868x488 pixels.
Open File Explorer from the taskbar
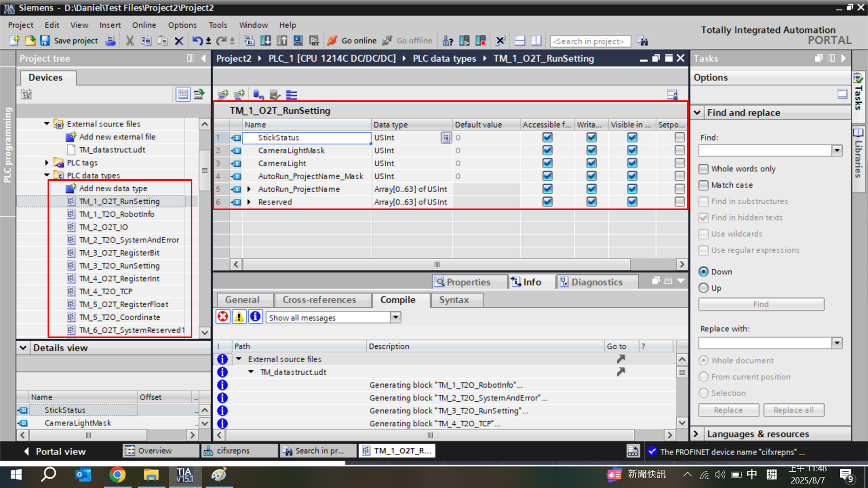(x=151, y=474)
